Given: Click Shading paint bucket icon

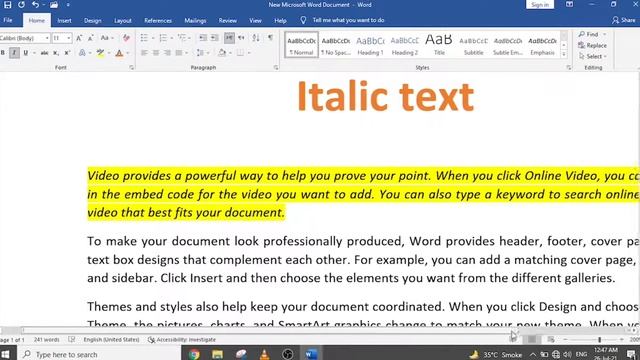Looking at the screenshot, I should [x=222, y=53].
